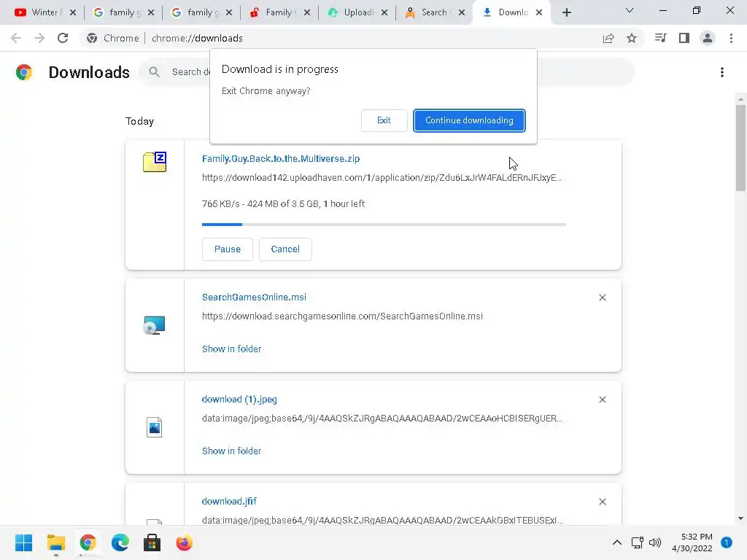Go forward to the next page
The height and width of the screenshot is (560, 747).
coord(39,38)
